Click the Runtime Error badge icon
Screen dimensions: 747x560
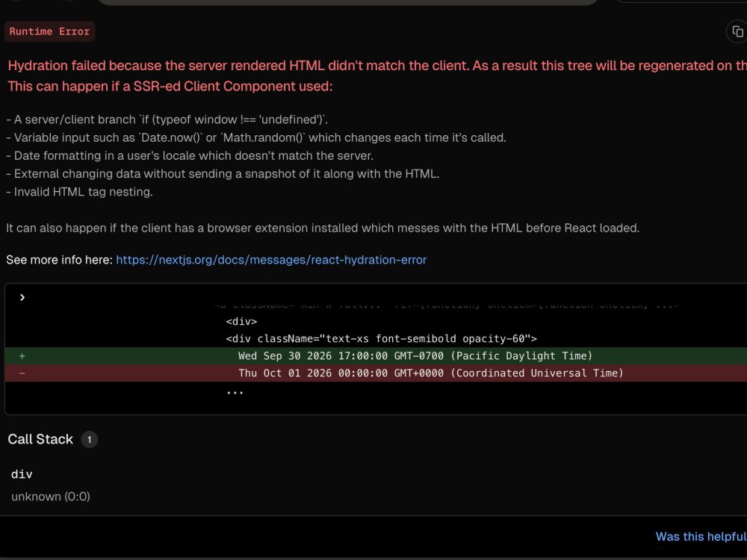(x=49, y=31)
